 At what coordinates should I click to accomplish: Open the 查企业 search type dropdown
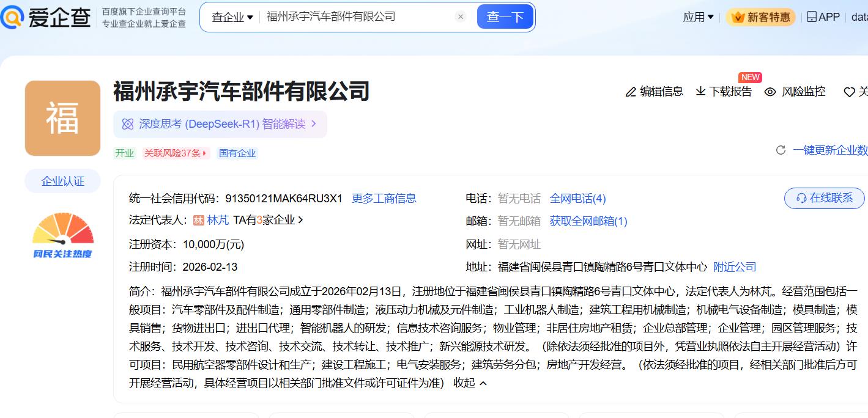coord(232,17)
